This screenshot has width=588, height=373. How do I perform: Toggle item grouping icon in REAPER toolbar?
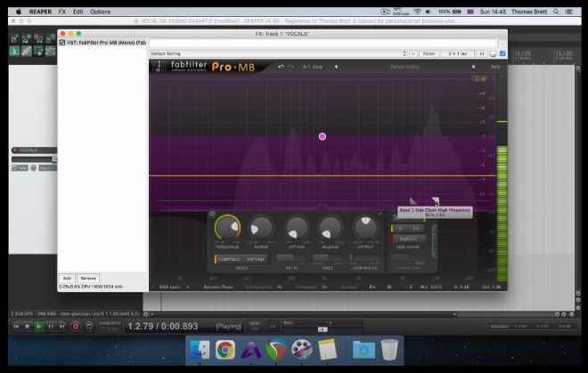point(27,51)
